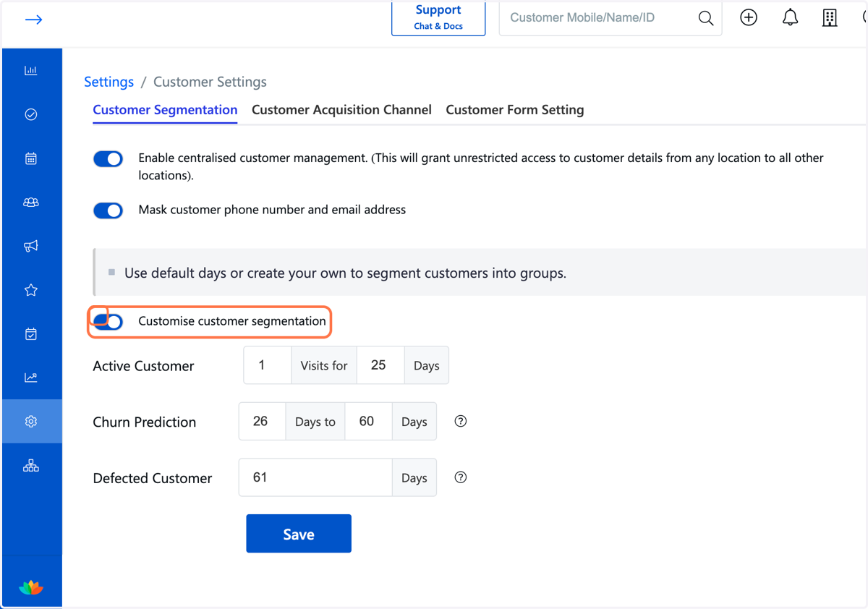
Task: Click the lotus logo at sidebar bottom
Action: (x=31, y=587)
